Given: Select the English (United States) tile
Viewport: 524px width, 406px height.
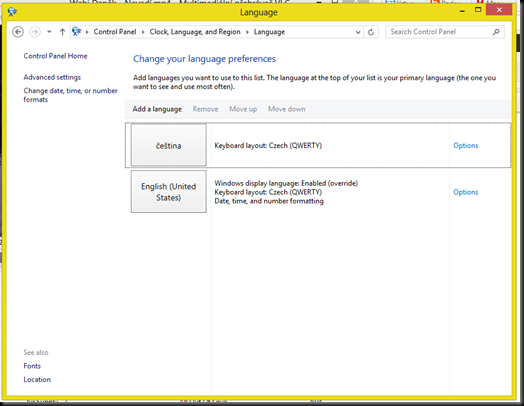Looking at the screenshot, I should point(168,191).
